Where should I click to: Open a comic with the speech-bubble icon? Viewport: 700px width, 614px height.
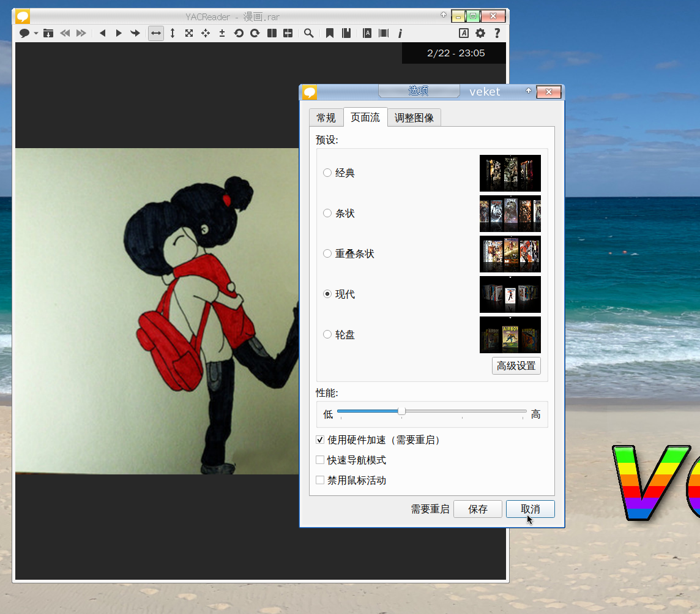coord(24,33)
